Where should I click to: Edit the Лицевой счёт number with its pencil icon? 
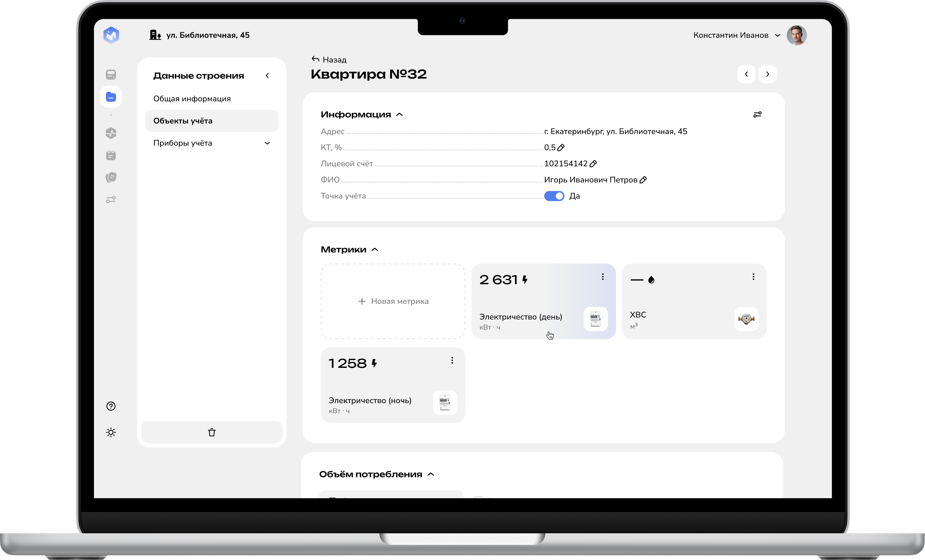[x=593, y=164]
